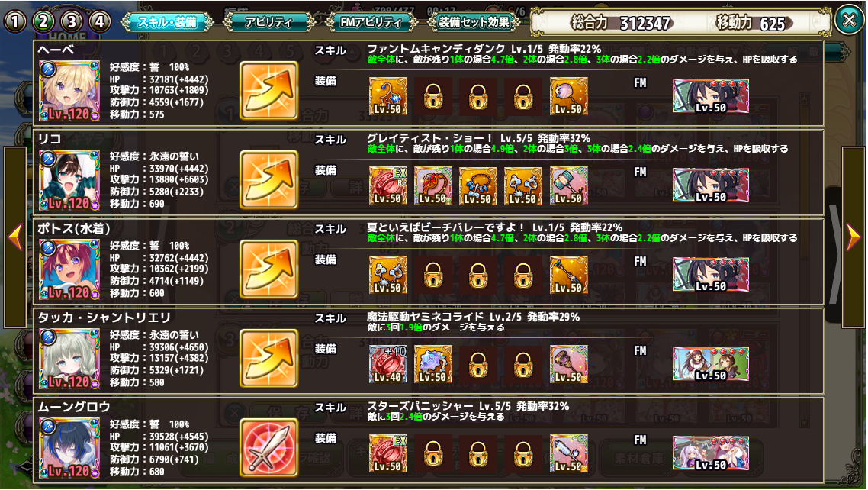Open リコ's hammer weapon equipment slot
The image size is (868, 490).
568,185
